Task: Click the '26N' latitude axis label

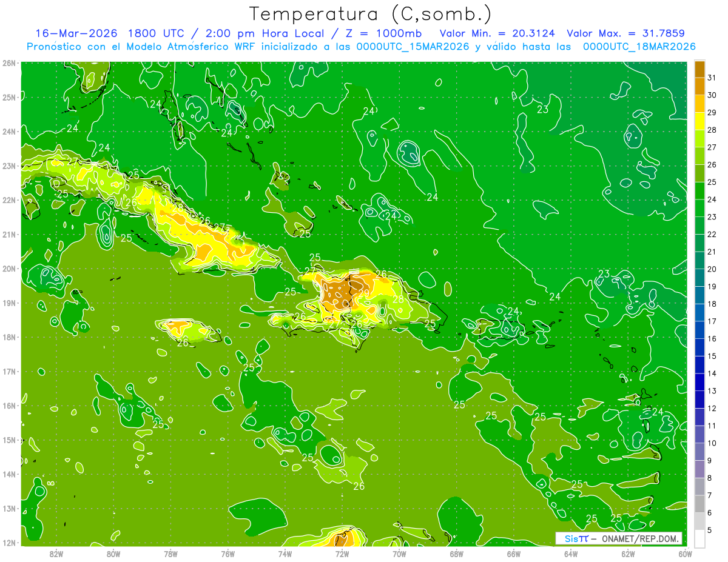Action: click(x=9, y=63)
